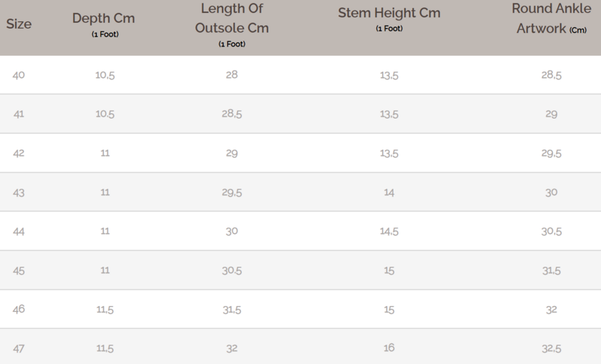This screenshot has width=601, height=364.
Task: Select stem height 16 for size 47
Action: (x=389, y=348)
